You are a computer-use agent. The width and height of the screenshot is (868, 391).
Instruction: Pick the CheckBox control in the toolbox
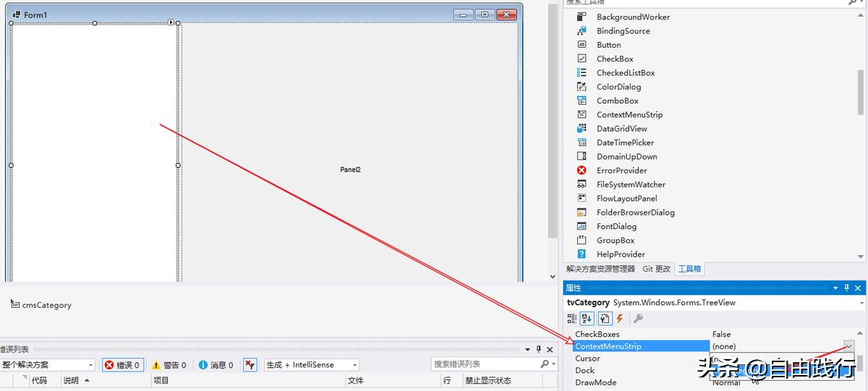tap(614, 59)
